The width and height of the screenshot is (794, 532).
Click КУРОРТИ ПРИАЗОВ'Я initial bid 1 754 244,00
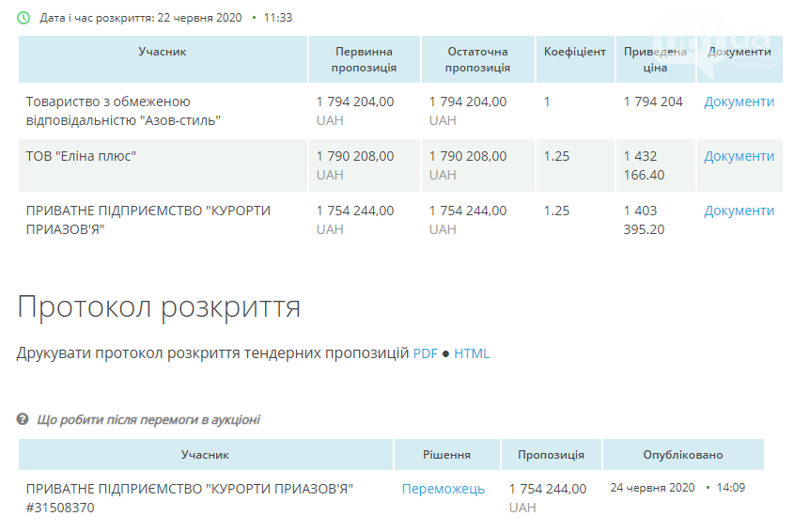coord(355,211)
